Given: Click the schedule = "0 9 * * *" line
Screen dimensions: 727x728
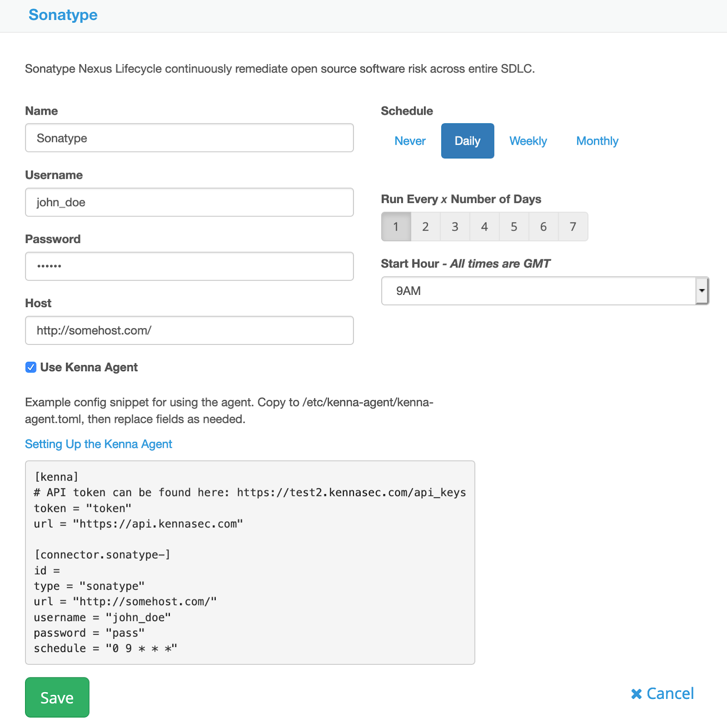Looking at the screenshot, I should [106, 648].
